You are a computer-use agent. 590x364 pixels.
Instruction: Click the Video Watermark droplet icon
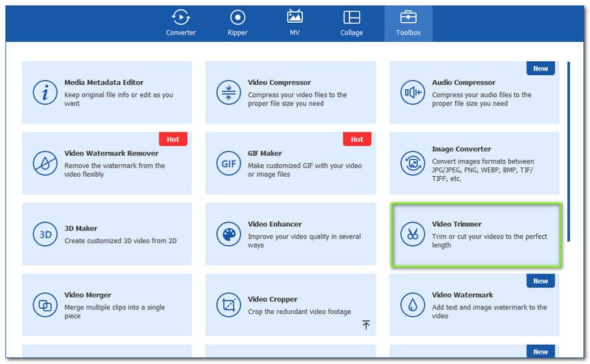(x=412, y=305)
